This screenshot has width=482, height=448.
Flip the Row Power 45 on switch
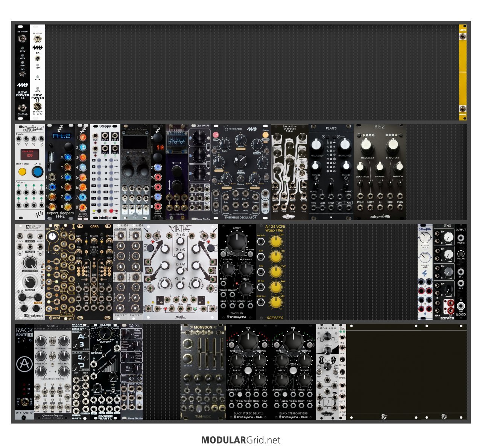(x=23, y=74)
